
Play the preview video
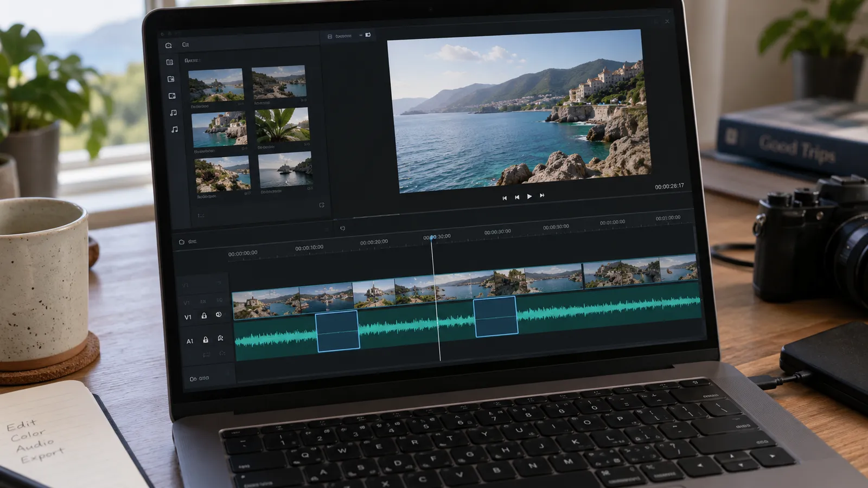529,196
